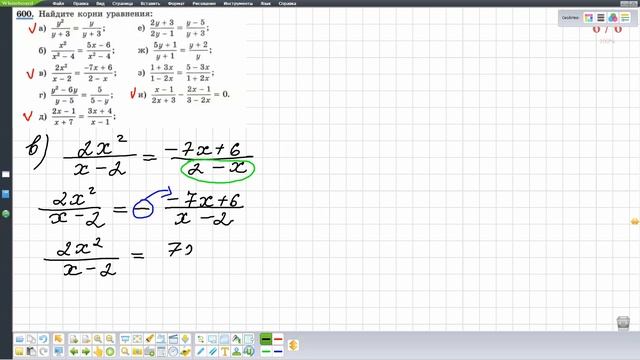Click the redo arrow icon
The image size is (640, 360).
pos(43,351)
